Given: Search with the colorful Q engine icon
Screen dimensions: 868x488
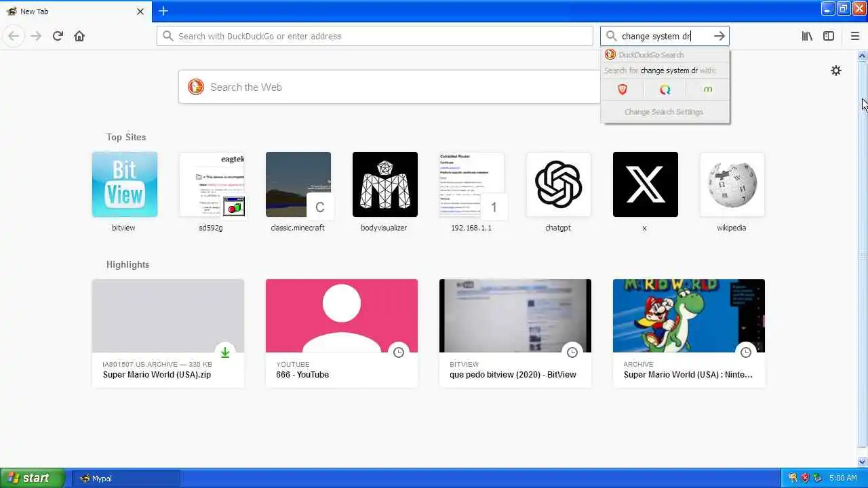Looking at the screenshot, I should [665, 89].
